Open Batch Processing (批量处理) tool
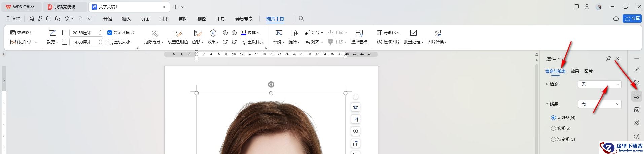The height and width of the screenshot is (154, 644). point(414,37)
